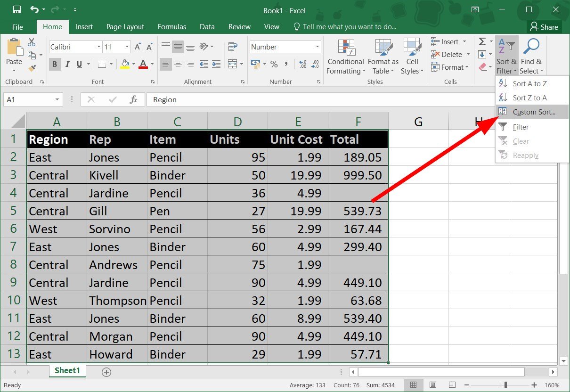Select Sort A to Z menu item
Image resolution: width=570 pixels, height=392 pixels.
click(x=532, y=83)
